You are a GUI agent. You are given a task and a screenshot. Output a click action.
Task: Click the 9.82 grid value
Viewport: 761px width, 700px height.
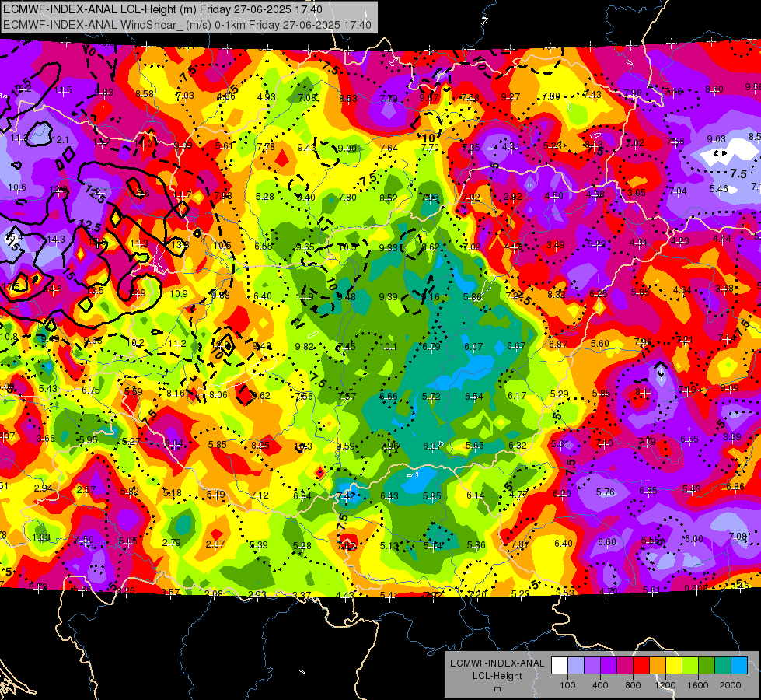coord(304,346)
